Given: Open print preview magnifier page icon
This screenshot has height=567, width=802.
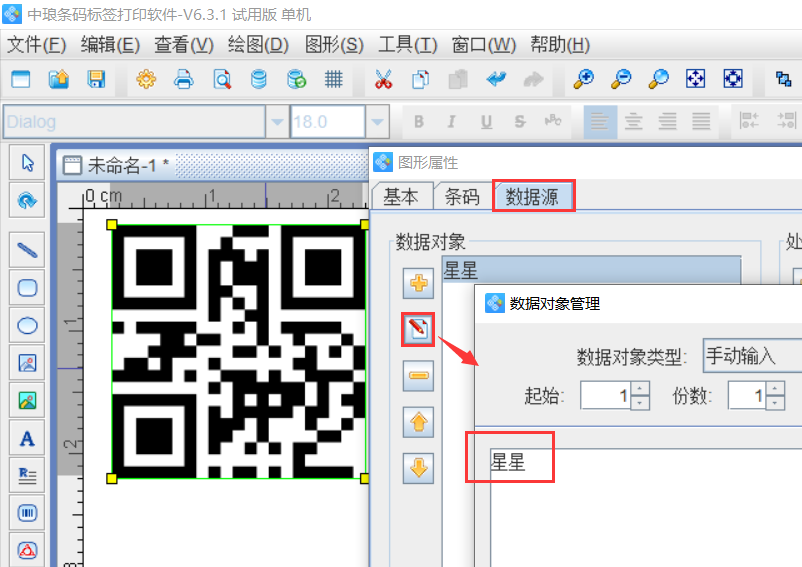Looking at the screenshot, I should tap(221, 79).
